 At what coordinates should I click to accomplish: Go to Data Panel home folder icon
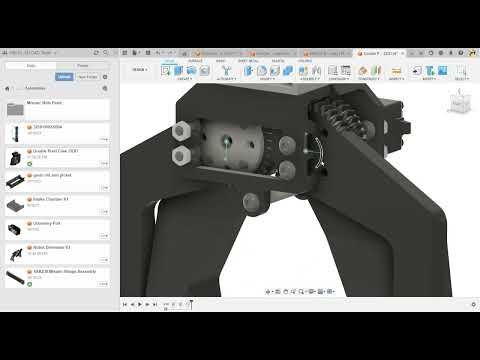tap(7, 89)
